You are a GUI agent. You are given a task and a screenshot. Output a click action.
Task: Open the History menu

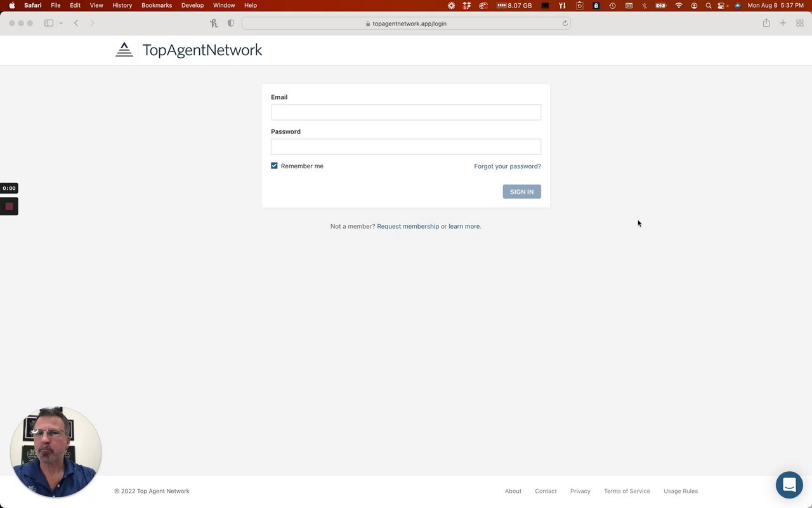(122, 5)
